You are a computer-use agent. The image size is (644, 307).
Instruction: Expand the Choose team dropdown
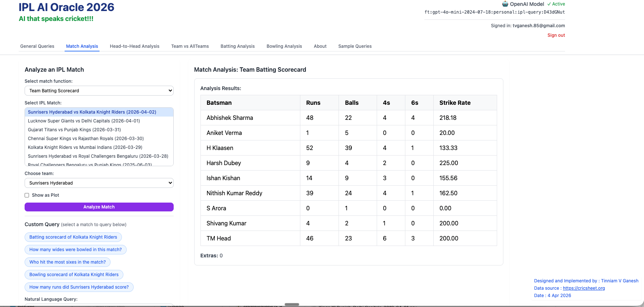click(x=99, y=183)
